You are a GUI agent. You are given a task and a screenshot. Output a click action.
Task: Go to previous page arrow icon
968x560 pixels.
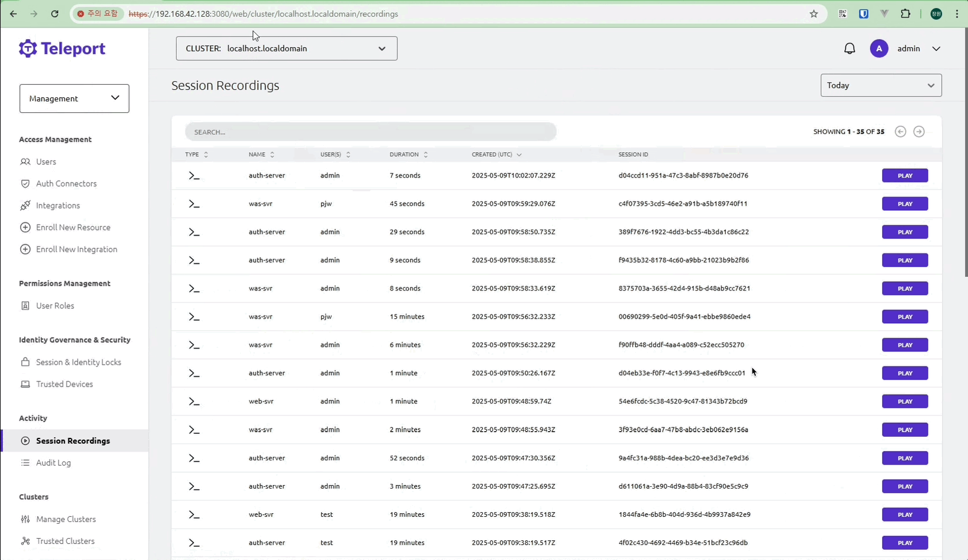[x=901, y=132]
